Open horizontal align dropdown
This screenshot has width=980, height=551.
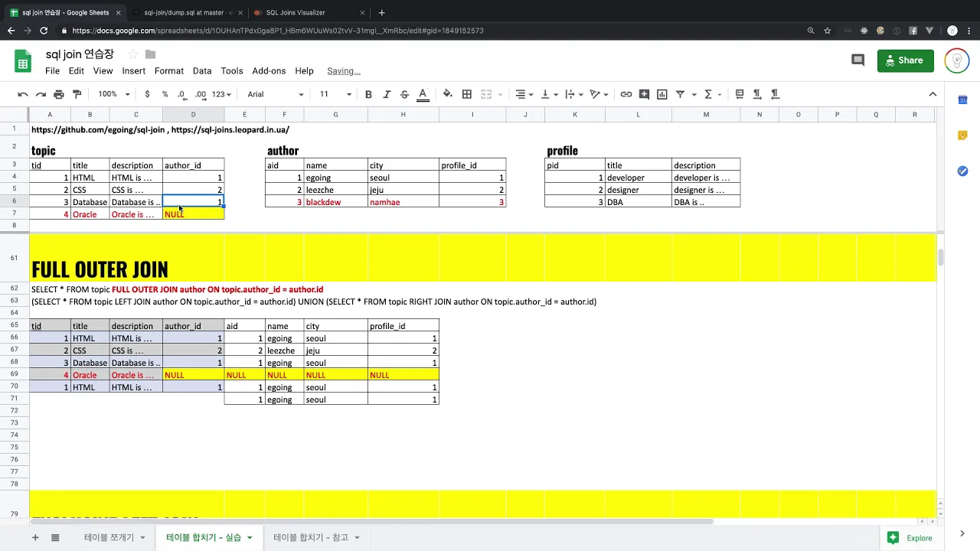click(524, 94)
